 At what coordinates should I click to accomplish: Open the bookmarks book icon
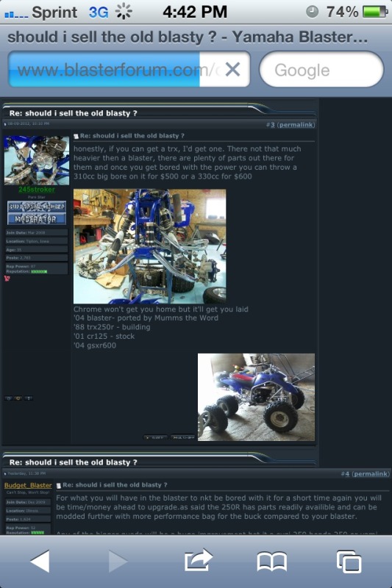pos(272,562)
